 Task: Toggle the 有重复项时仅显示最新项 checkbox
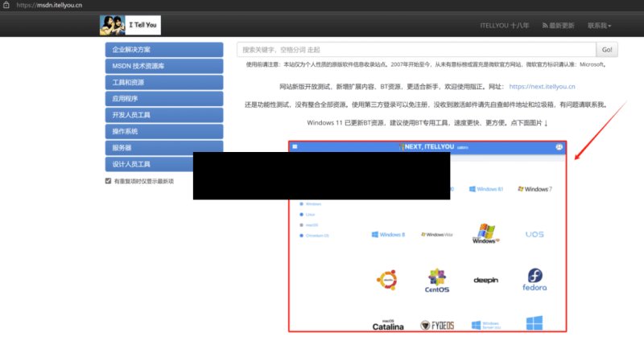click(108, 181)
